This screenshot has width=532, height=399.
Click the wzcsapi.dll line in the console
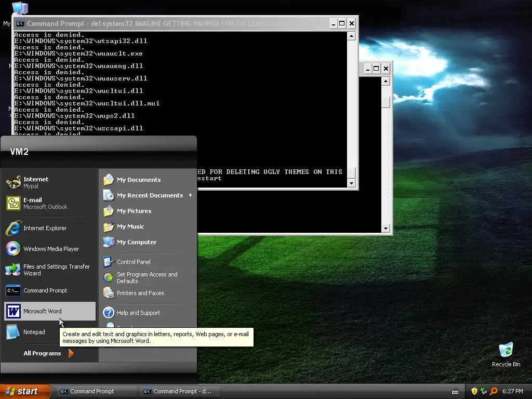(79, 128)
